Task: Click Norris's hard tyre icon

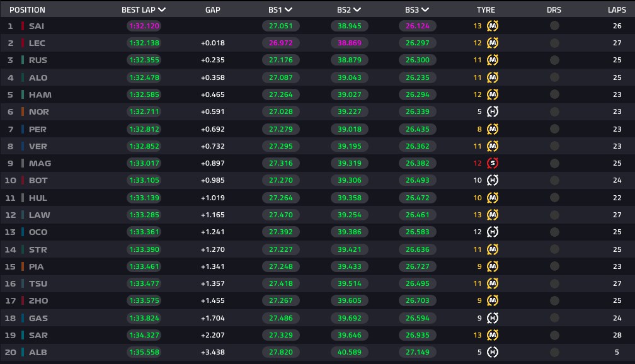Action: click(x=492, y=111)
